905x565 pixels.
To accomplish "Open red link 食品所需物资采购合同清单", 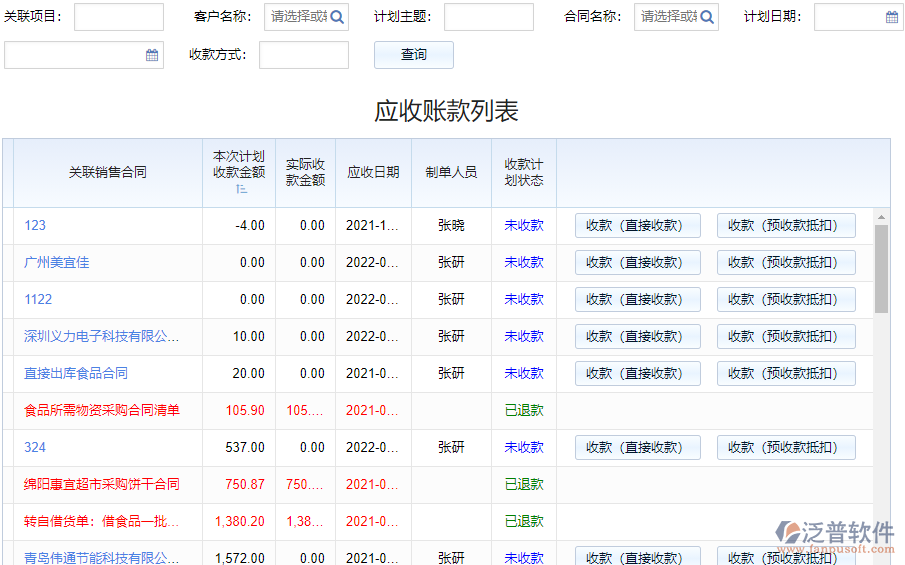I will coord(102,410).
